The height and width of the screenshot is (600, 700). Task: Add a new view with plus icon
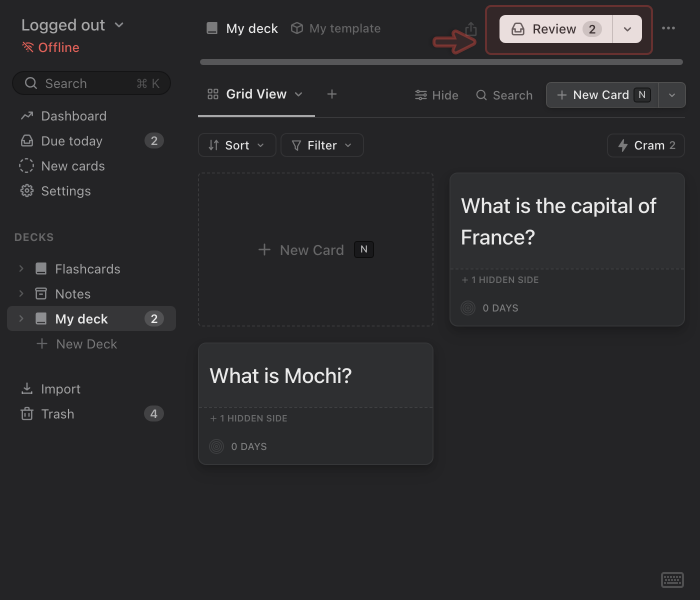[332, 94]
